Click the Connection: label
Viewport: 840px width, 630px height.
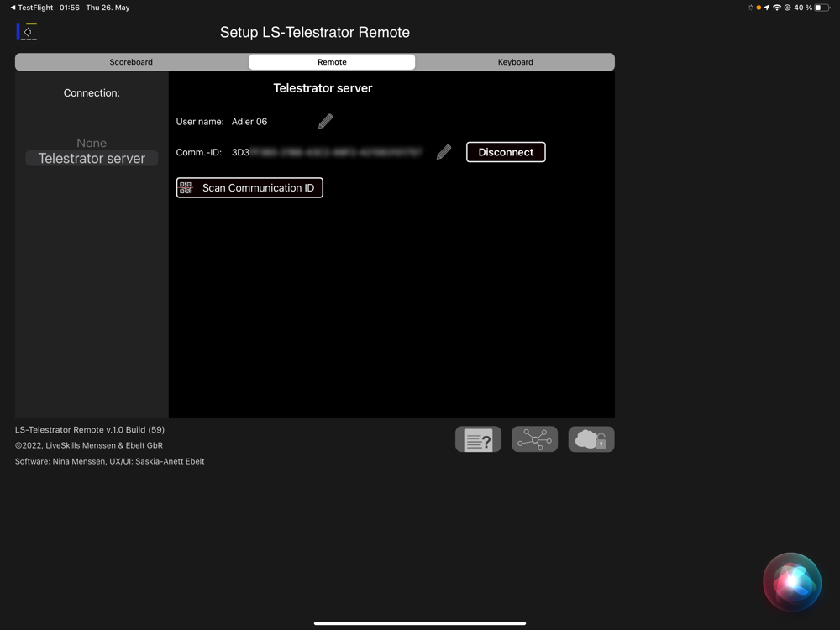tap(92, 92)
